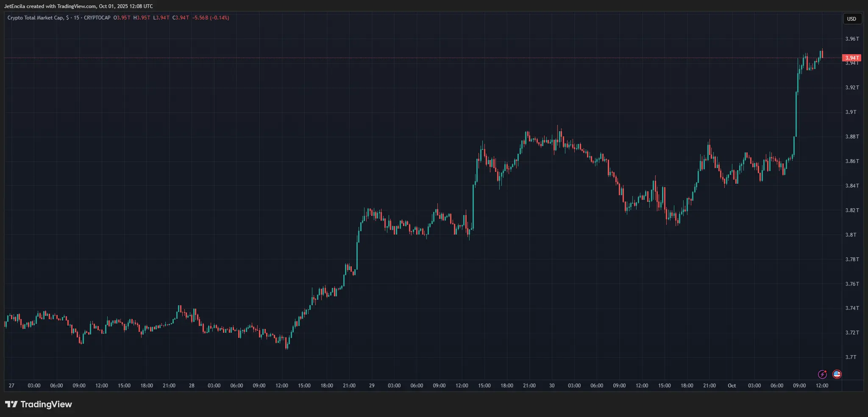
Task: Click the JetEncila created with TradingView.com caption
Action: (x=78, y=6)
